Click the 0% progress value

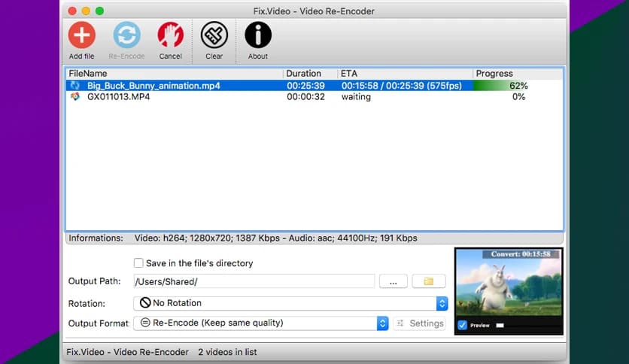pyautogui.click(x=518, y=96)
